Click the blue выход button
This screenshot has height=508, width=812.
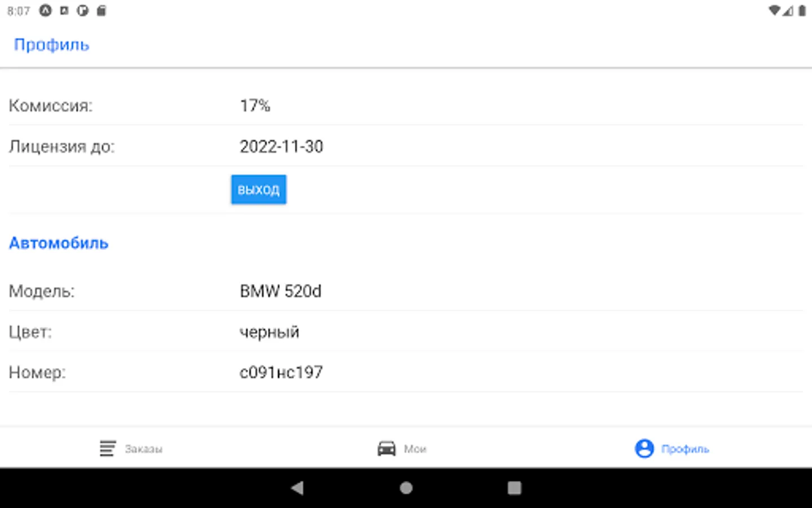coord(259,189)
